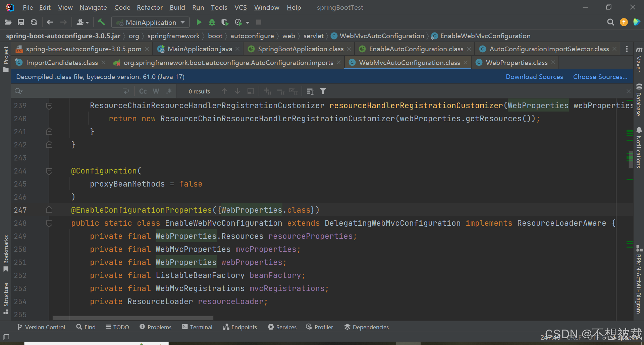
Task: Expand the run-with-coverage dropdown arrow
Action: [247, 22]
